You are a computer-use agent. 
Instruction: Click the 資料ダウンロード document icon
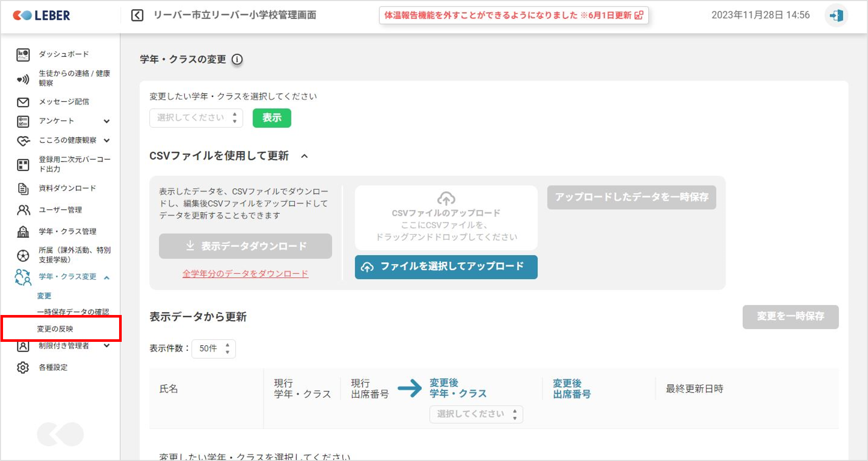click(x=23, y=188)
